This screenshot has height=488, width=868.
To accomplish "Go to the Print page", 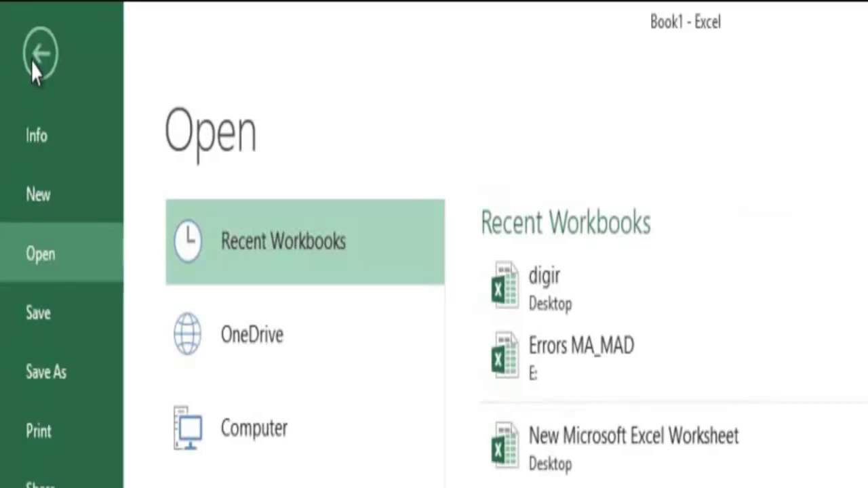I will click(x=39, y=430).
